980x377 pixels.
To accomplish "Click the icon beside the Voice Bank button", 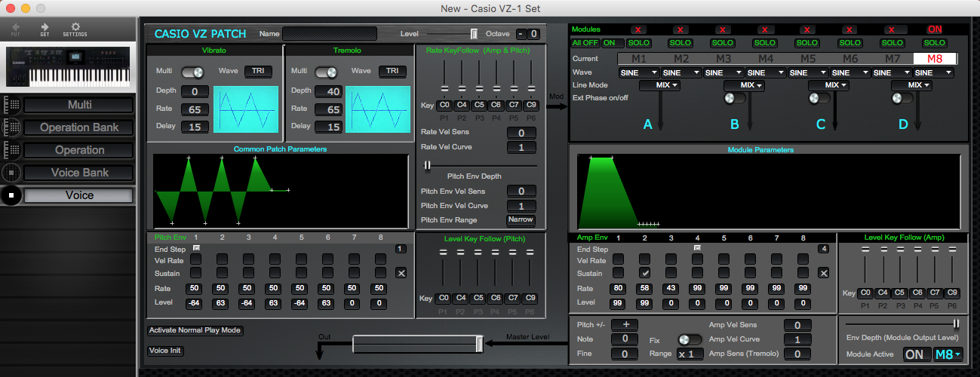I will coord(11,172).
